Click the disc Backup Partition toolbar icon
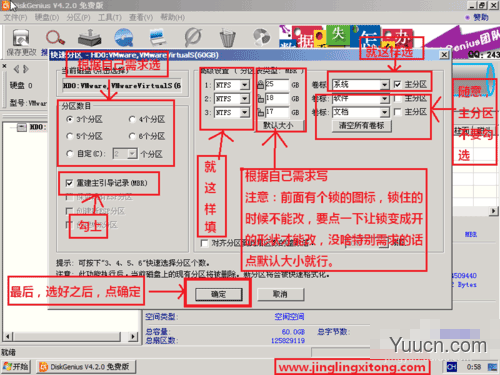The image size is (500, 375). (262, 37)
